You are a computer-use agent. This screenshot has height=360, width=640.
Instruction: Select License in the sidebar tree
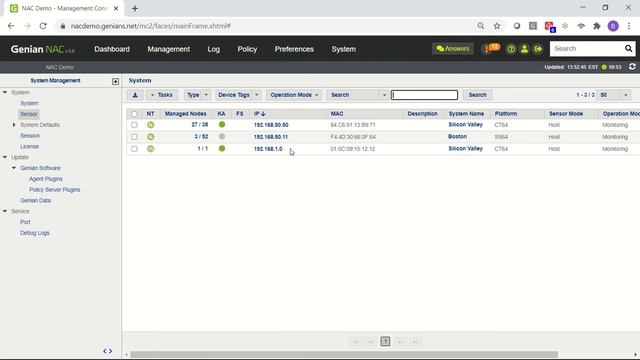29,147
